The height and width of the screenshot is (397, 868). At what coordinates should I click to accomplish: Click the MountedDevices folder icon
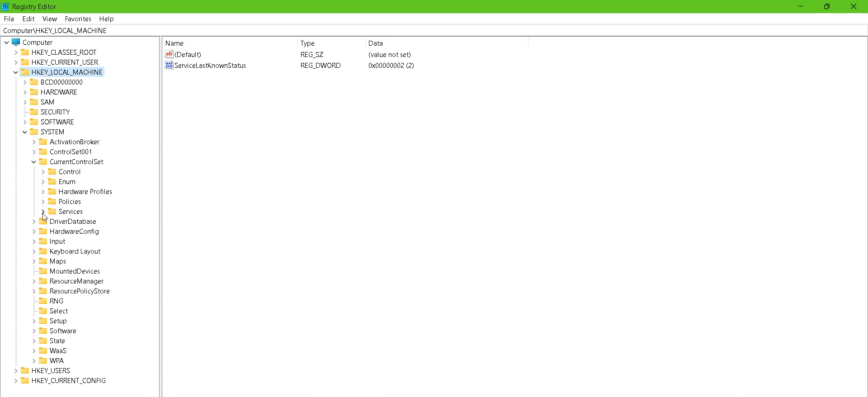tap(43, 271)
